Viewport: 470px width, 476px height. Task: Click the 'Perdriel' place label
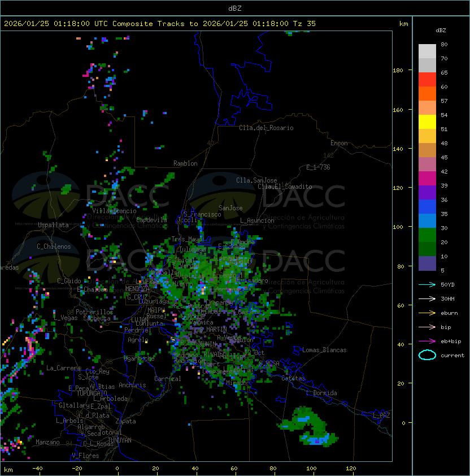[x=137, y=330]
